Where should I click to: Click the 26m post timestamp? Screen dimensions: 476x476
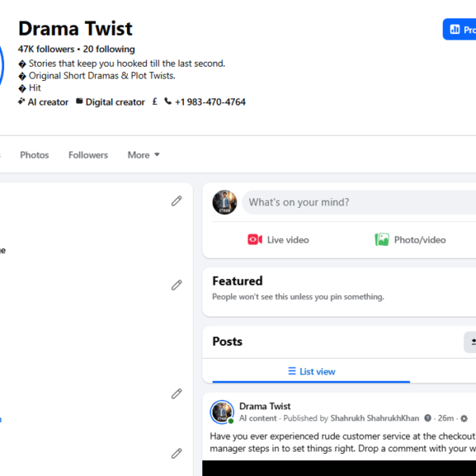tap(446, 418)
